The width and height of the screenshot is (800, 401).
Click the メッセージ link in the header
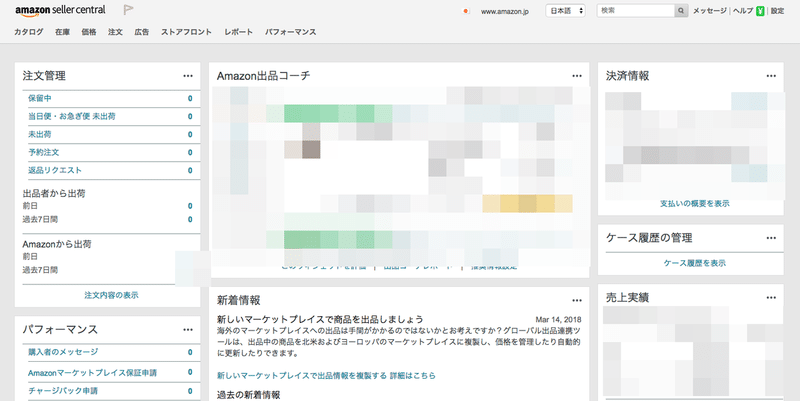click(x=710, y=11)
